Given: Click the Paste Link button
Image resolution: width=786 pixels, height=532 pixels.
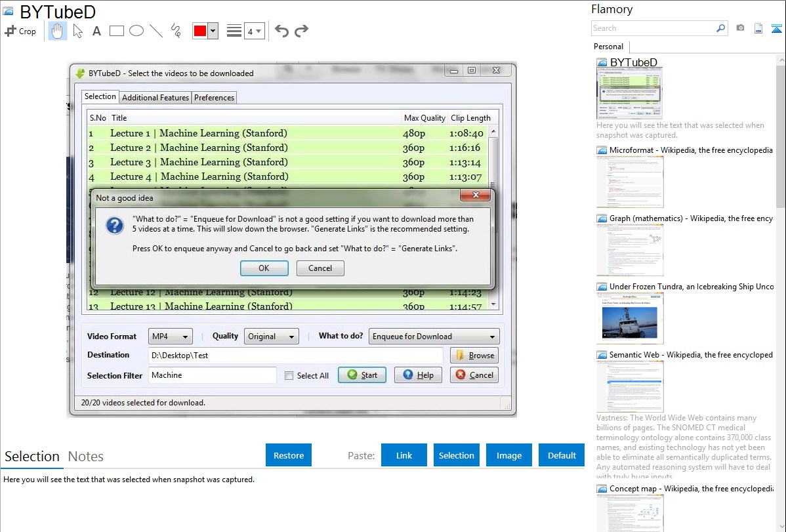Looking at the screenshot, I should 404,455.
